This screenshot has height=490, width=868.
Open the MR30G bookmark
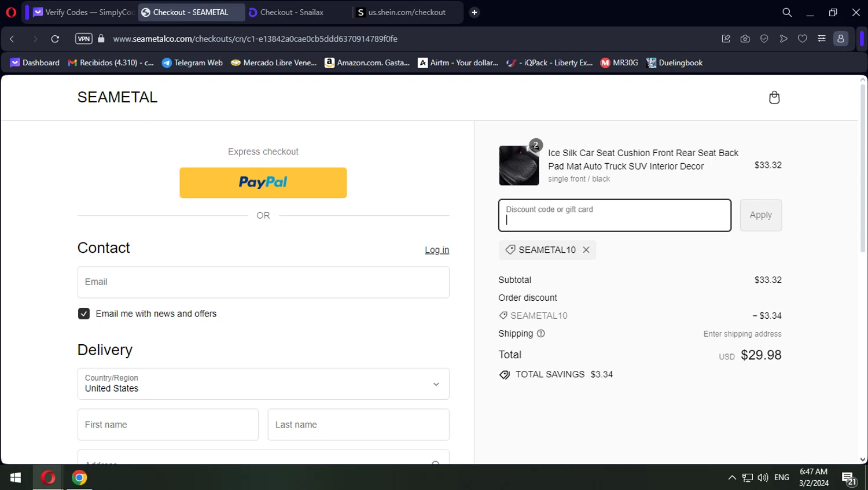click(x=619, y=62)
